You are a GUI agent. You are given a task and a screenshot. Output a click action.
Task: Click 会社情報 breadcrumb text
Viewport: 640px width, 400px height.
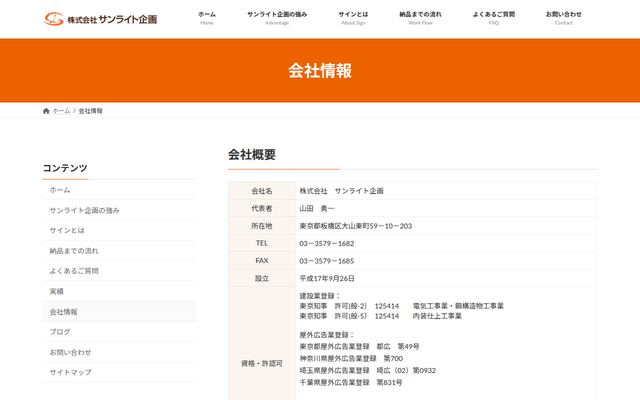tap(91, 111)
